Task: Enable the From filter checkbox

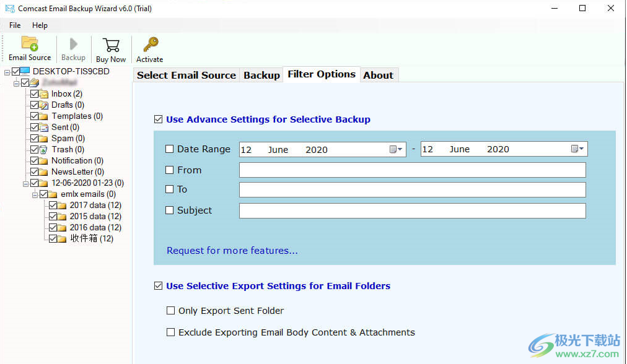Action: 170,170
